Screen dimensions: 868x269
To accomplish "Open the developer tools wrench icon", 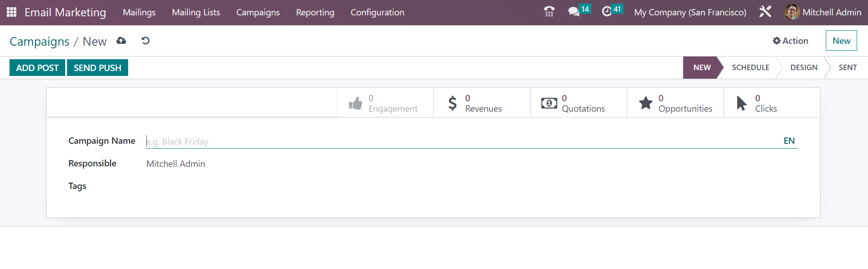I will click(765, 12).
